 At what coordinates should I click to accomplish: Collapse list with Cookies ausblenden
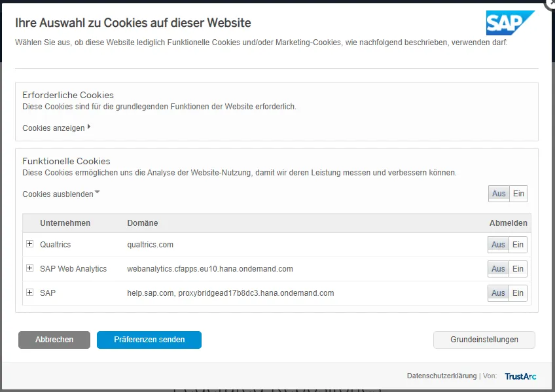pyautogui.click(x=61, y=194)
